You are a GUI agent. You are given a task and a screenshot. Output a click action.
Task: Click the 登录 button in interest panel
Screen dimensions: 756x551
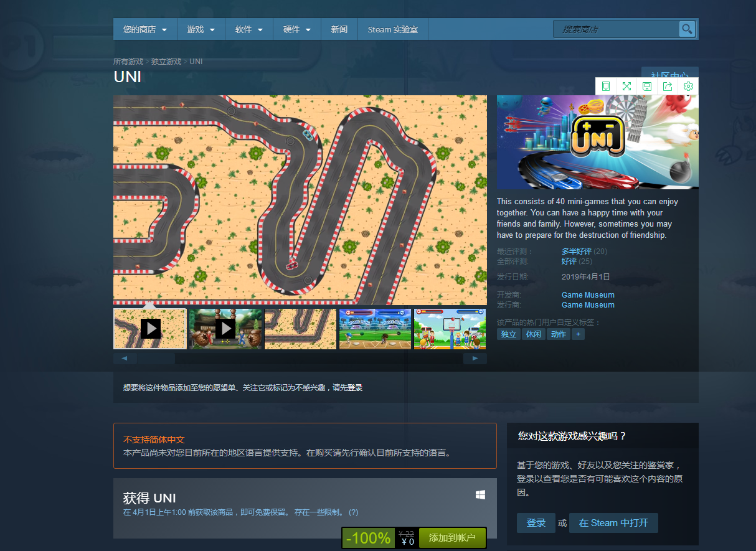536,523
